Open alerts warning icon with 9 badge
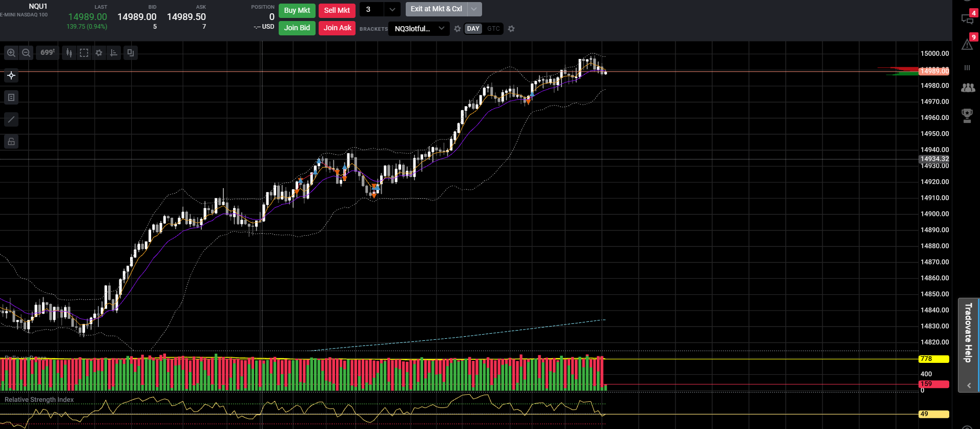 coord(967,45)
